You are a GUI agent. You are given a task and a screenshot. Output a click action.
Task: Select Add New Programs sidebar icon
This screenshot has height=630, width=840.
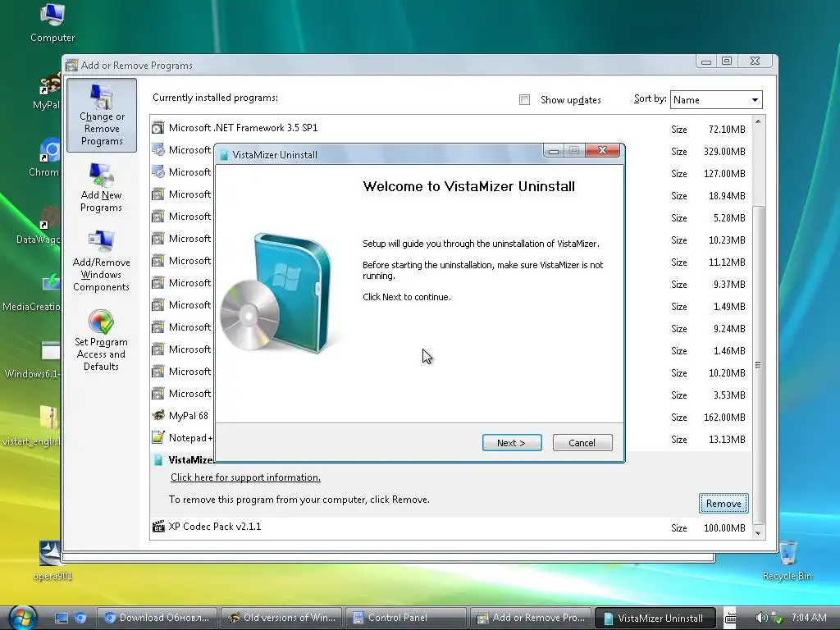tap(101, 188)
